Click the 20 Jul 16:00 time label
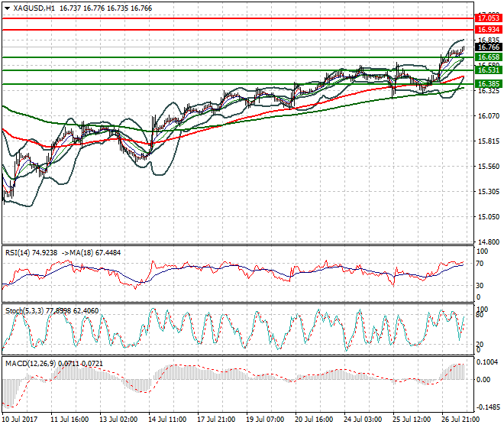 (314, 420)
